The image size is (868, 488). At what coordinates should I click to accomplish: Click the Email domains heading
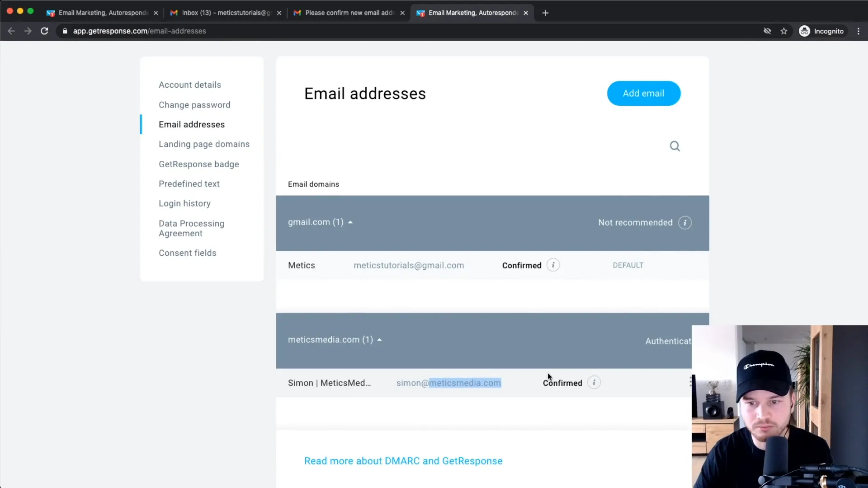[313, 184]
